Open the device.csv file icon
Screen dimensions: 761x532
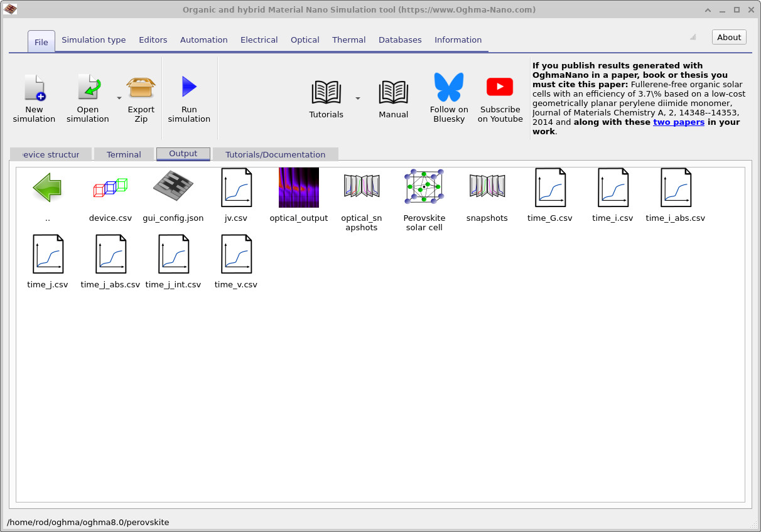pyautogui.click(x=111, y=188)
